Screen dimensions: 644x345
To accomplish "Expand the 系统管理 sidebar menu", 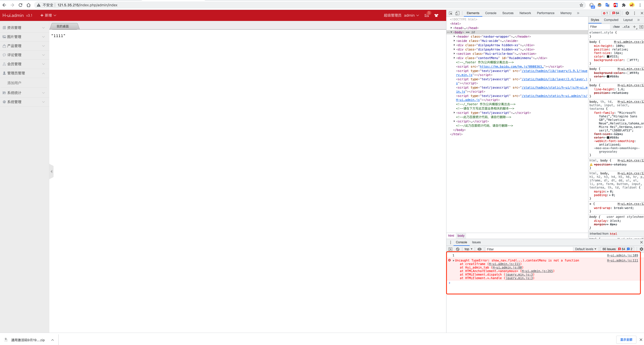I will 23,102.
